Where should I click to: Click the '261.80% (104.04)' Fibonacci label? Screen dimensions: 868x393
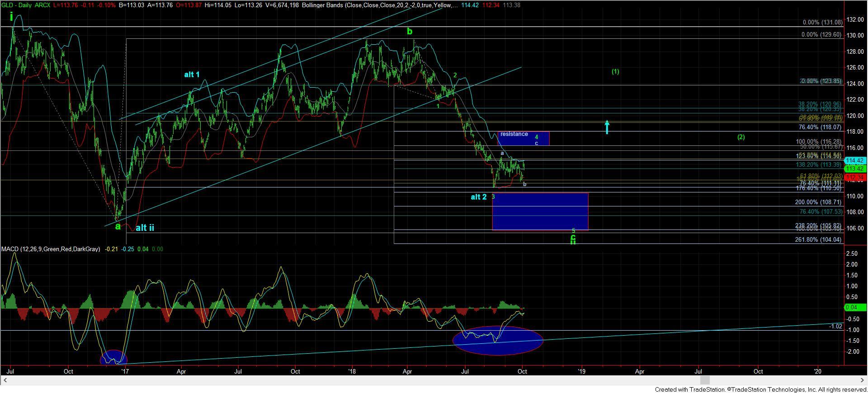[x=819, y=240]
